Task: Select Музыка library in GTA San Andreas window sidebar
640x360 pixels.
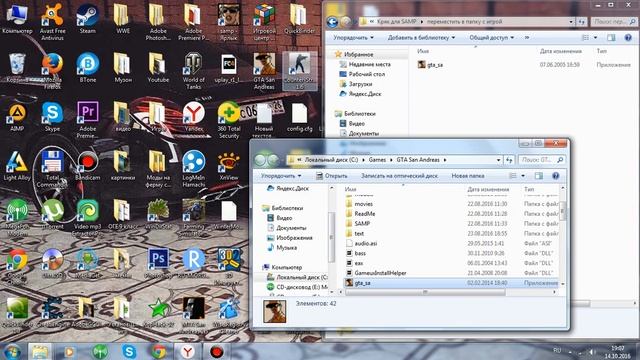Action: [282, 248]
